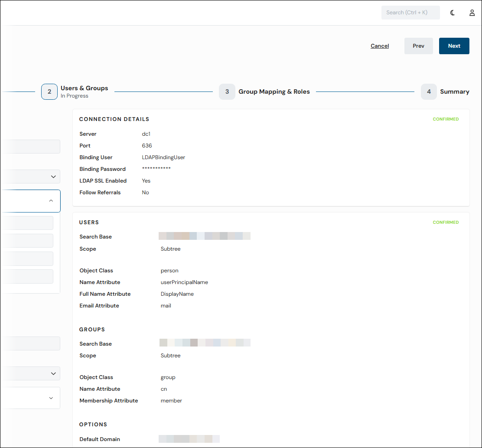Click the Next button
482x448 pixels.
454,46
